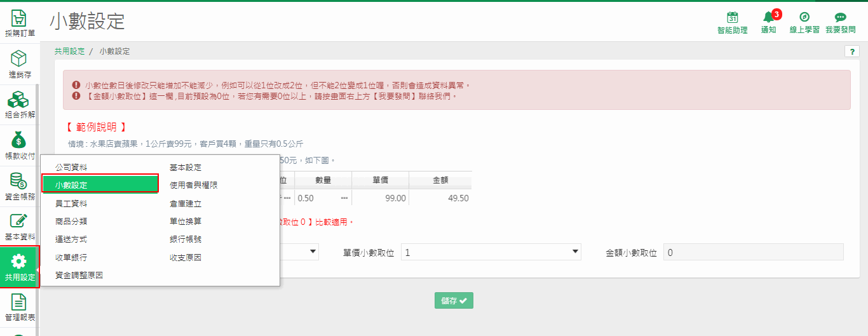The image size is (868, 336).
Task: Click the 金額 column header
Action: click(442, 180)
